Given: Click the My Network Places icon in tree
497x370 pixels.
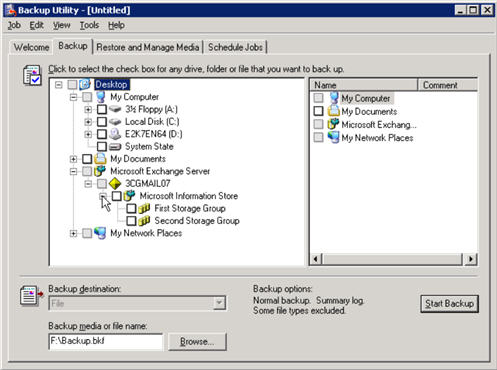Looking at the screenshot, I should point(100,233).
